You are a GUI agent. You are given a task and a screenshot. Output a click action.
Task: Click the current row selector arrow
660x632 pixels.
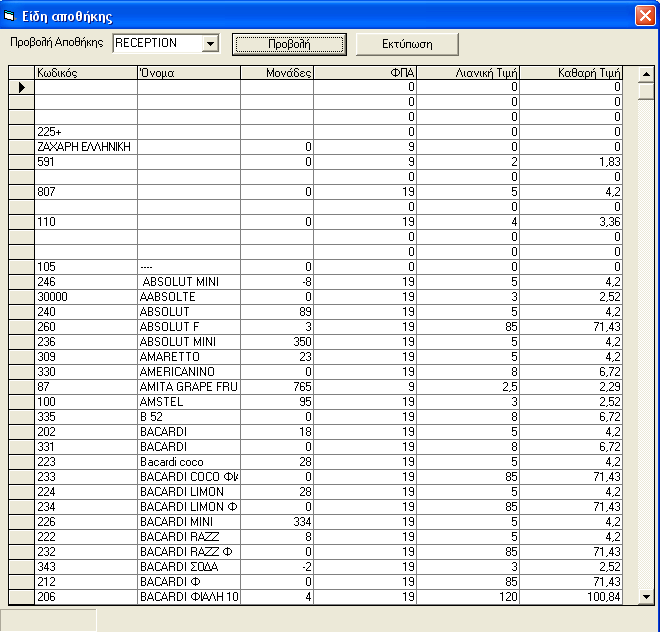[x=21, y=87]
